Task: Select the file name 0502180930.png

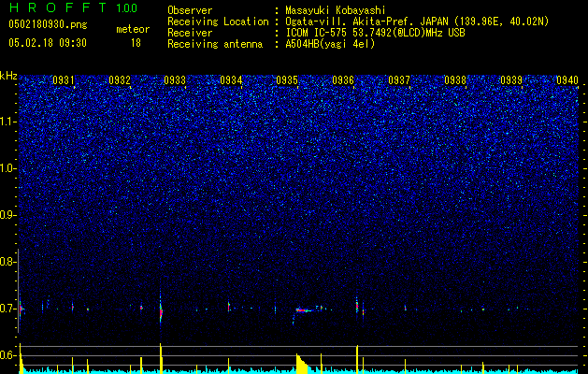Action: pyautogui.click(x=48, y=24)
